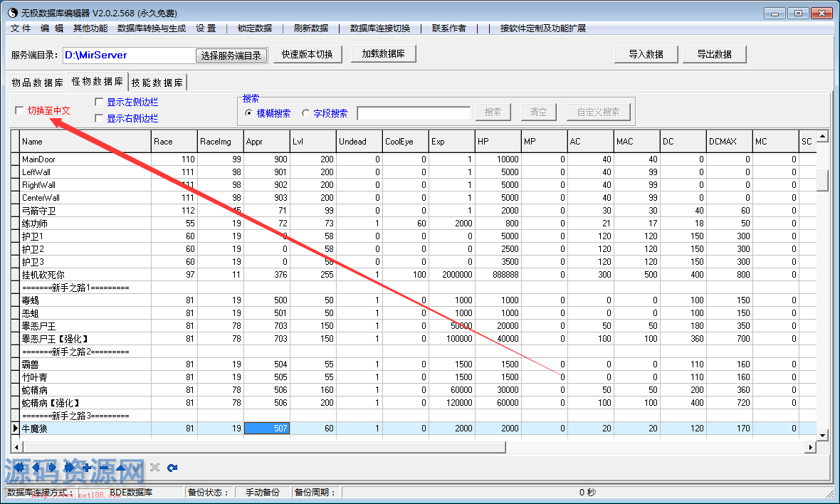Focus the search text input field
840x504 pixels.
tap(414, 113)
